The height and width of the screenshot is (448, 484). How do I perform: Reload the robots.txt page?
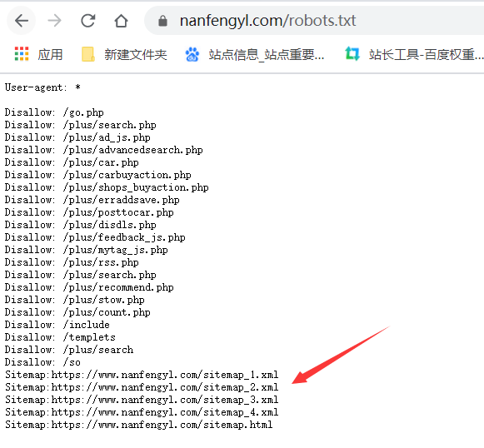[88, 21]
